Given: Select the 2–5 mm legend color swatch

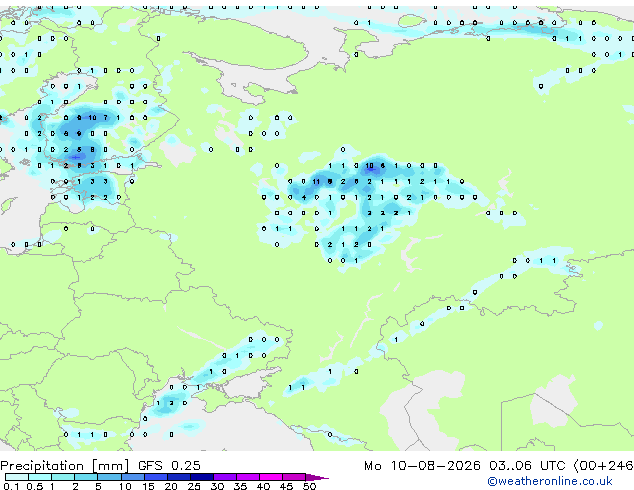Looking at the screenshot, I should 86,477.
